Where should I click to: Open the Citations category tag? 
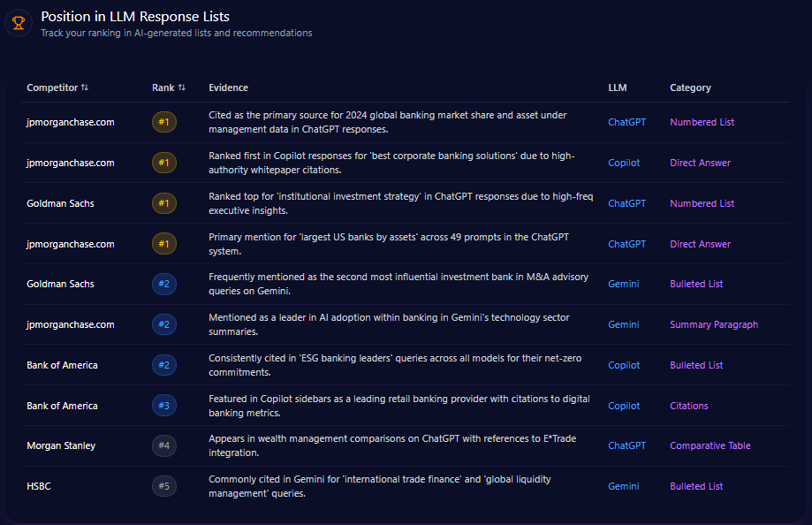pyautogui.click(x=688, y=406)
